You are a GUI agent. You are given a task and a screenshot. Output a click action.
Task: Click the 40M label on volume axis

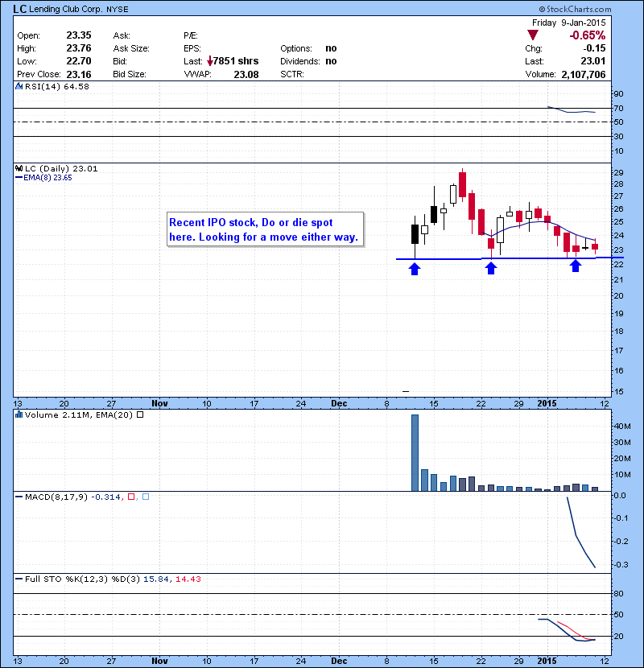pos(621,426)
